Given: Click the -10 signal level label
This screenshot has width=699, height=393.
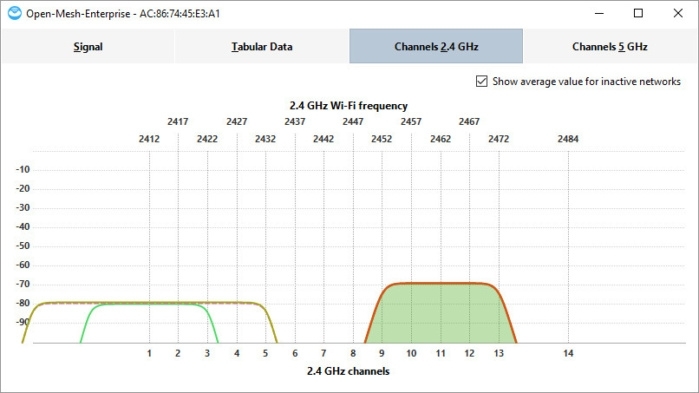Looking at the screenshot, I should click(x=23, y=169).
